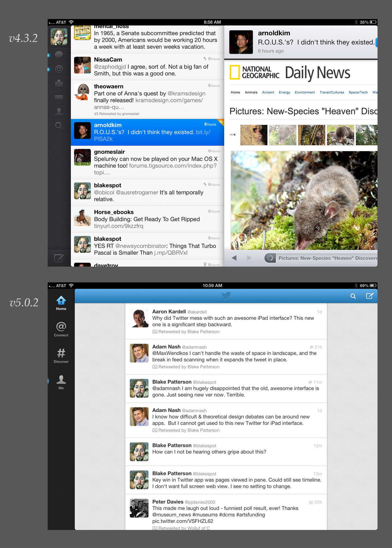Image resolution: width=392 pixels, height=548 pixels.
Task: Open the Animals menu on National Geographic page
Action: (251, 93)
